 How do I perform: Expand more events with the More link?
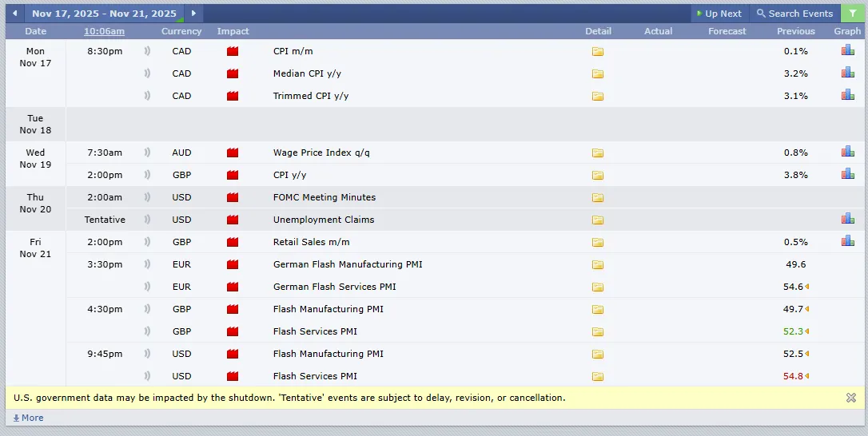28,418
